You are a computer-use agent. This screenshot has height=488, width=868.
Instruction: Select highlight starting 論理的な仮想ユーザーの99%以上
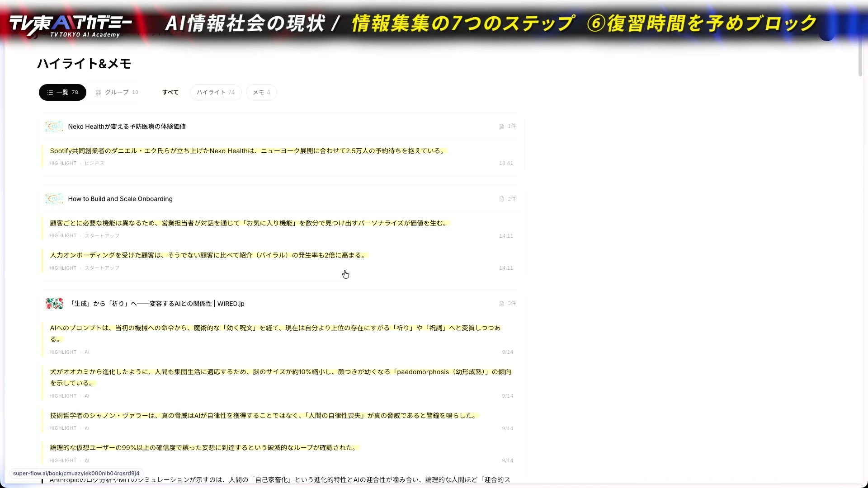pyautogui.click(x=204, y=448)
